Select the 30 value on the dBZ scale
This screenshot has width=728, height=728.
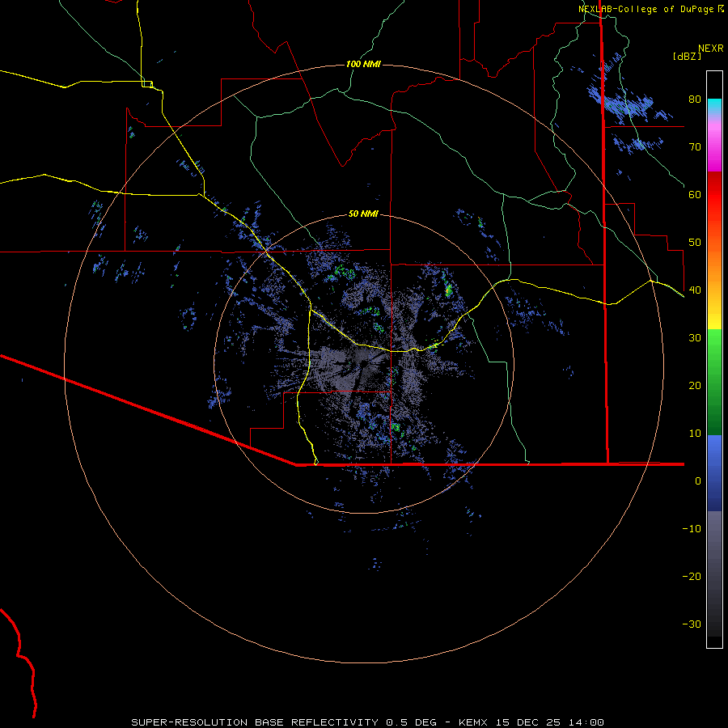(695, 337)
